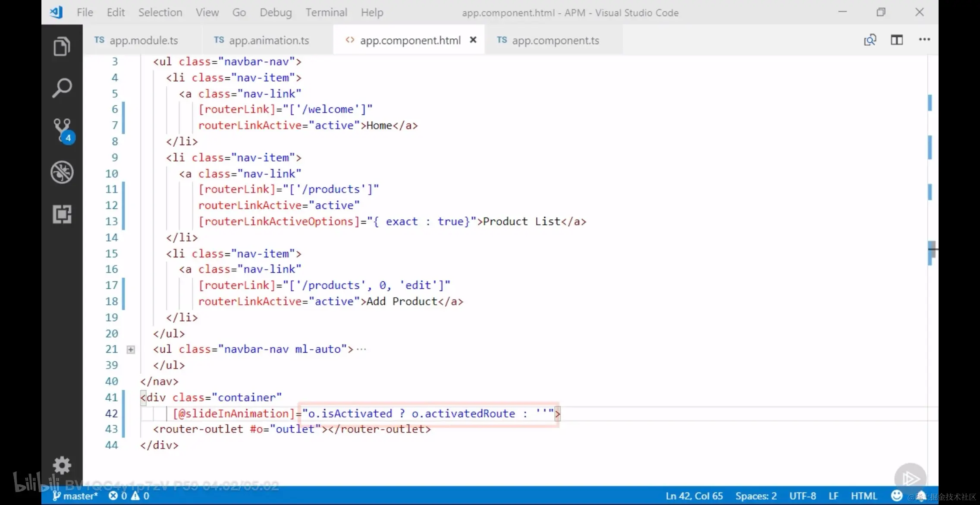Viewport: 980px width, 505px height.
Task: Change language mode via HTML
Action: 864,496
